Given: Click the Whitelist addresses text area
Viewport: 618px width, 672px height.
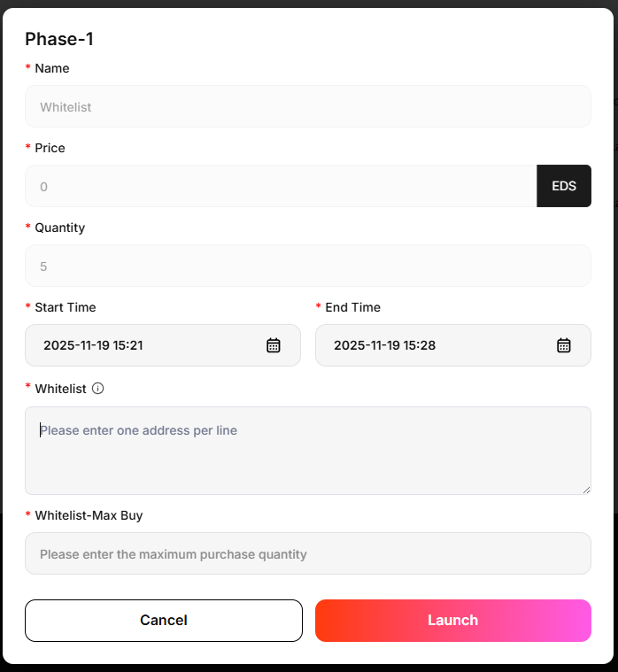Looking at the screenshot, I should click(x=307, y=451).
